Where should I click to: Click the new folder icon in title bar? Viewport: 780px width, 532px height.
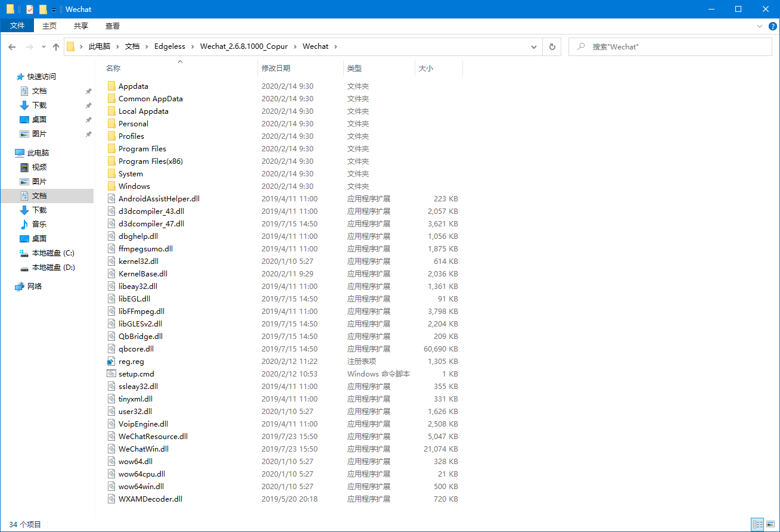43,10
